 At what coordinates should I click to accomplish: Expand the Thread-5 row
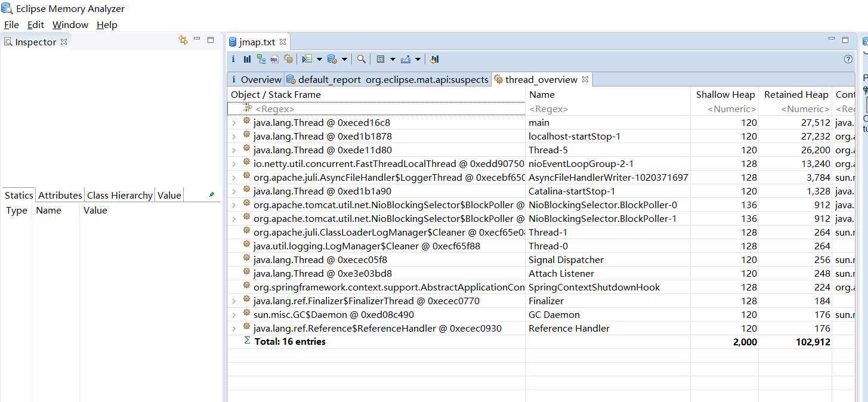tap(234, 150)
